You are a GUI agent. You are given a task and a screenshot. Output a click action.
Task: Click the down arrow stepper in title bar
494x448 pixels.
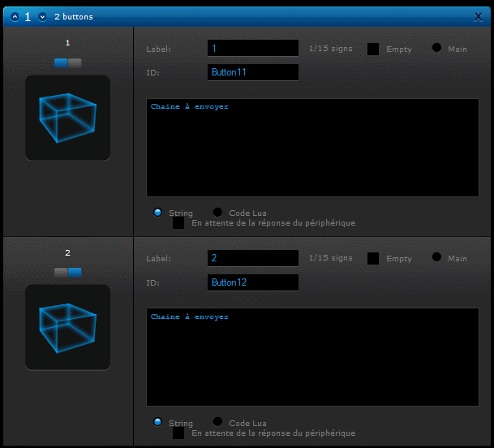[x=42, y=17]
